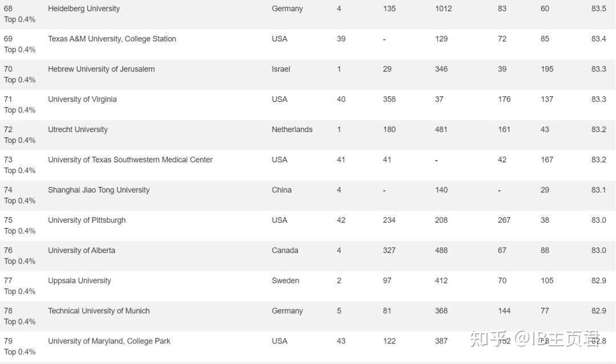Click the 1012 value in Heidelberg row
The width and height of the screenshot is (616, 364).
coord(444,9)
